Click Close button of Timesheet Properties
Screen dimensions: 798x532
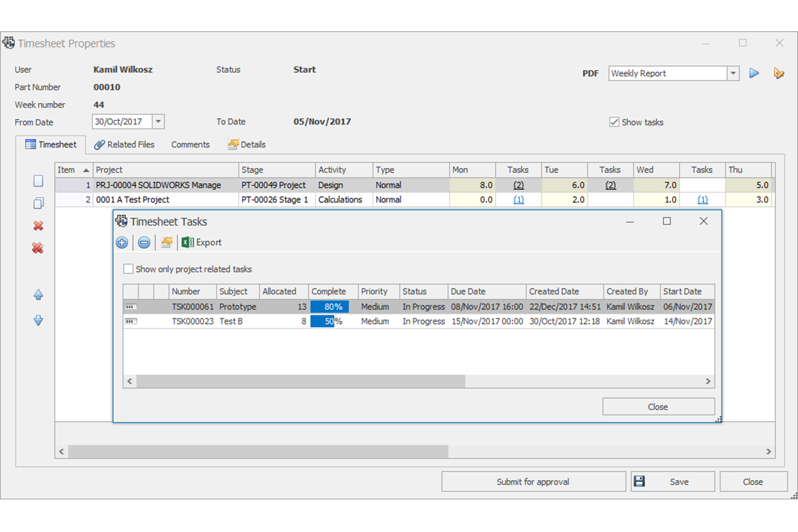pos(753,481)
